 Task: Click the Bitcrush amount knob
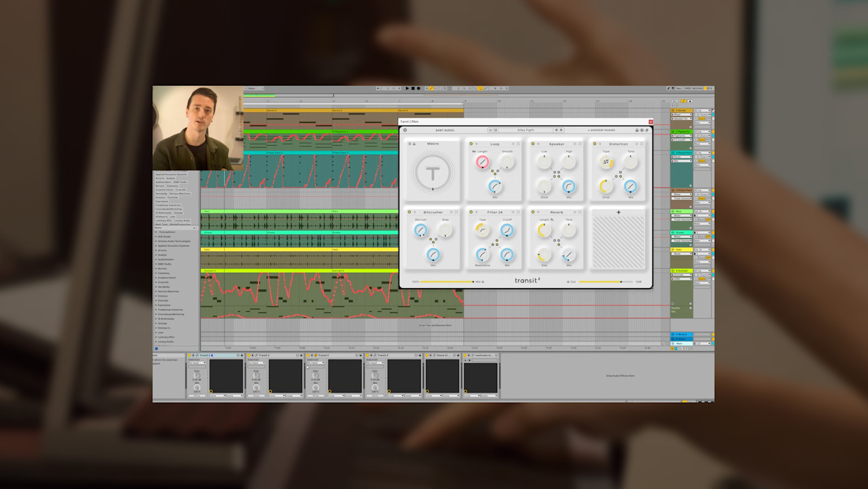(421, 230)
